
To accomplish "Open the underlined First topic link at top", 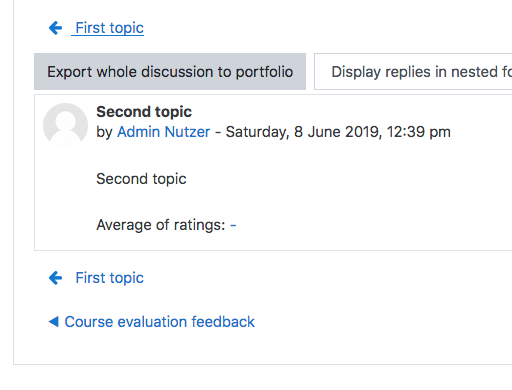I will [x=109, y=28].
